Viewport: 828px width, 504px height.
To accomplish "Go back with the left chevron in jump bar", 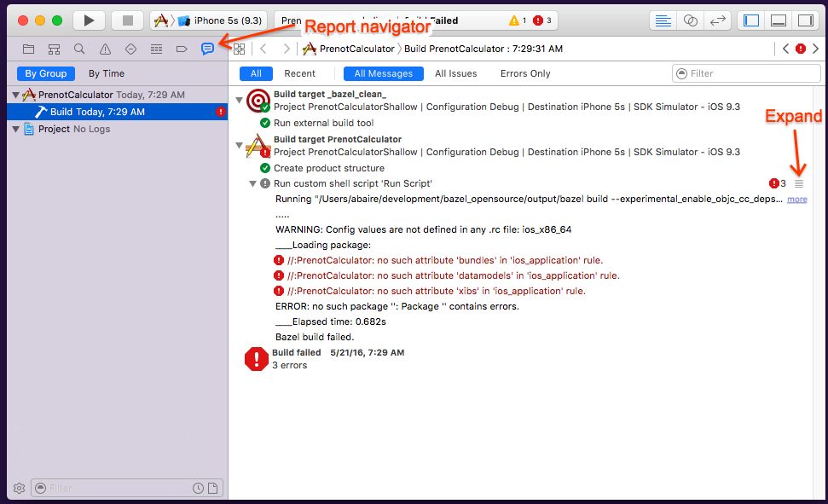I will click(x=263, y=49).
